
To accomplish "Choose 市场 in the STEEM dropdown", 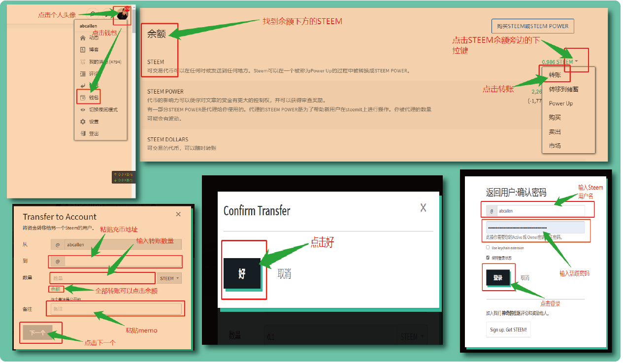I will point(555,146).
